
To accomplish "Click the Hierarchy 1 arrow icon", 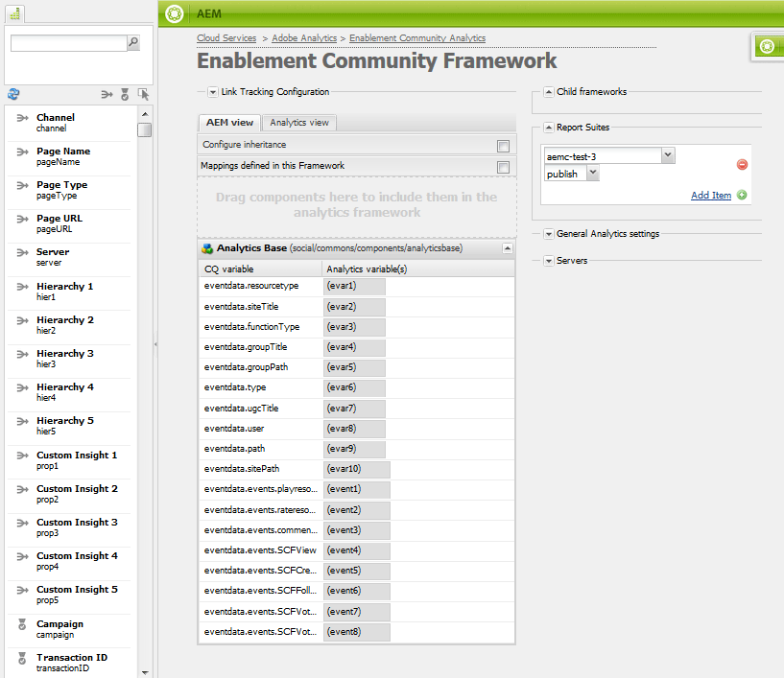I will [22, 287].
